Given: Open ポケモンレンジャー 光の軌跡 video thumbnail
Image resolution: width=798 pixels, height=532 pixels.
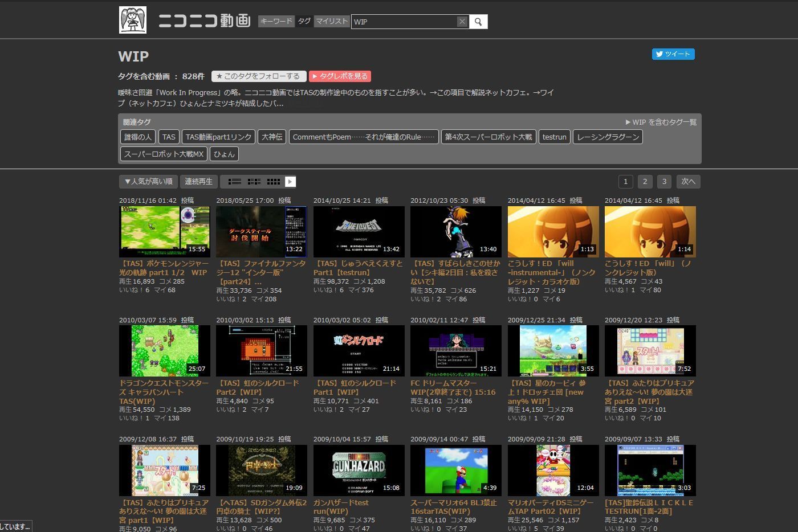Looking at the screenshot, I should [x=165, y=232].
